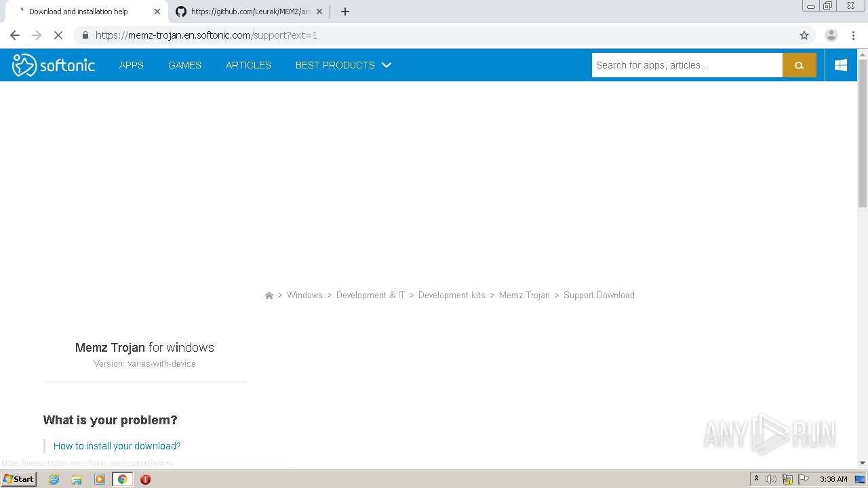Image resolution: width=868 pixels, height=488 pixels.
Task: Click the red Opera taskbar icon
Action: pyautogui.click(x=145, y=479)
